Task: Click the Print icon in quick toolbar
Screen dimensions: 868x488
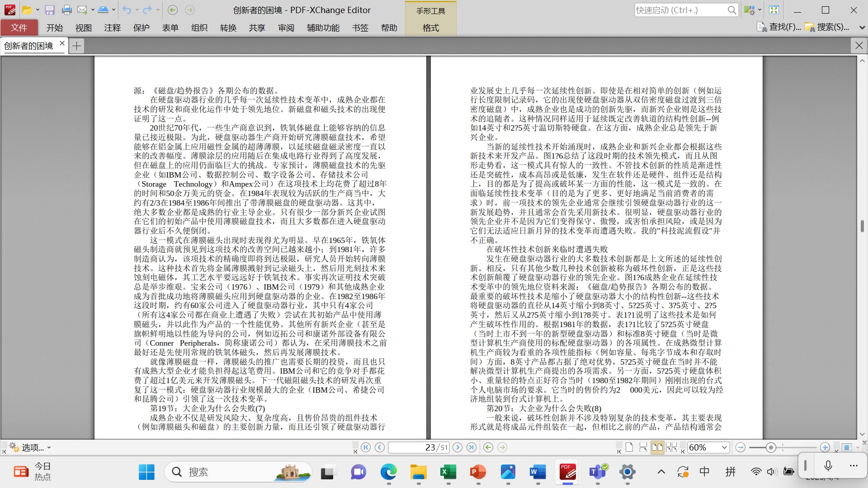Action: [x=66, y=10]
